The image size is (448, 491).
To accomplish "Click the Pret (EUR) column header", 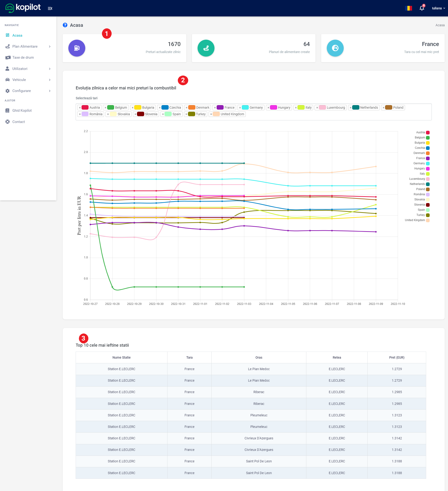I will 396,357.
